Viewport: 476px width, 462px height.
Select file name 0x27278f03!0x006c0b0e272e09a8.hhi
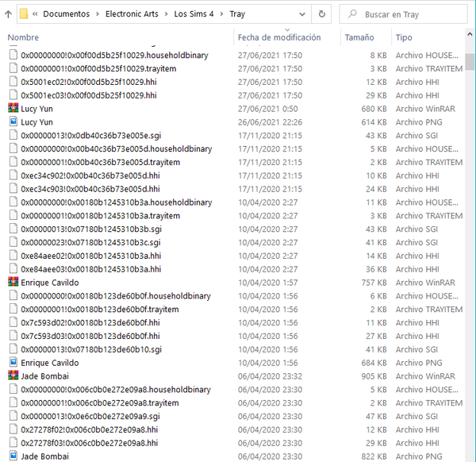(x=89, y=443)
